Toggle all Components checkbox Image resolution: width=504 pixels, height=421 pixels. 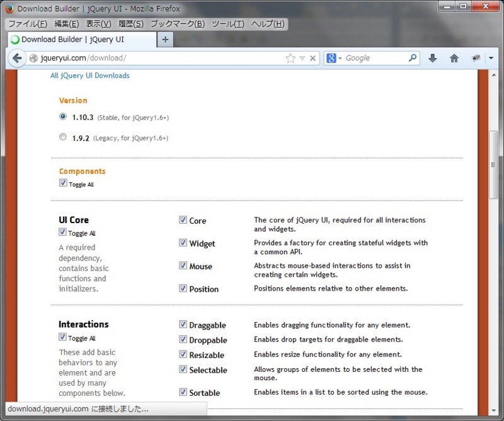[63, 183]
